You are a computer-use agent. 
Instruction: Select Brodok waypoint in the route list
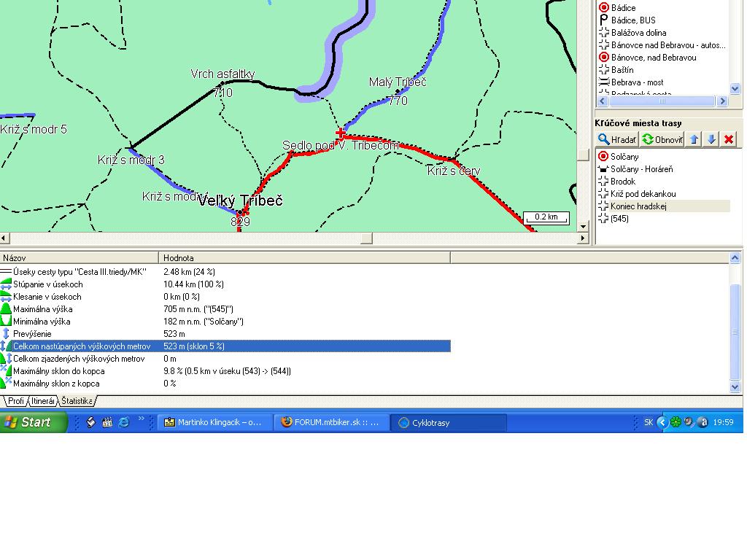point(622,182)
